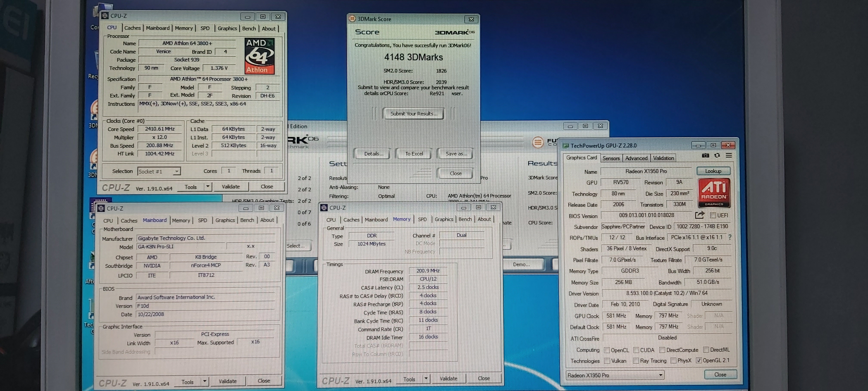
Task: Open the Radeon X1950 Pro GPU selector dropdown
Action: (615, 375)
